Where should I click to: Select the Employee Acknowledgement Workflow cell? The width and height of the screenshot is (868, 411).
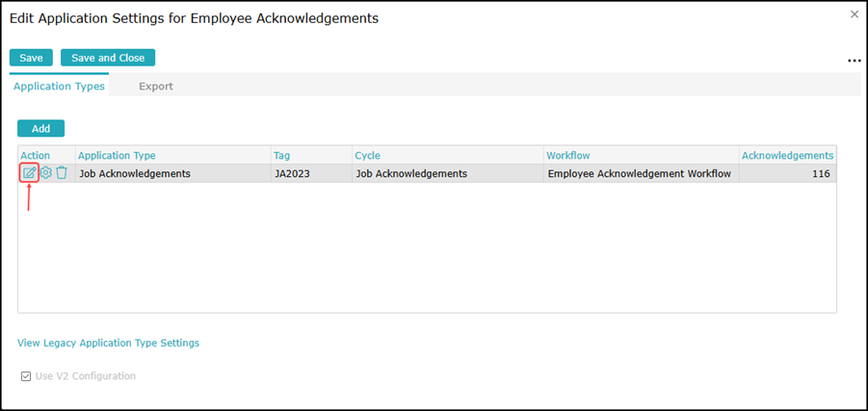click(x=639, y=174)
